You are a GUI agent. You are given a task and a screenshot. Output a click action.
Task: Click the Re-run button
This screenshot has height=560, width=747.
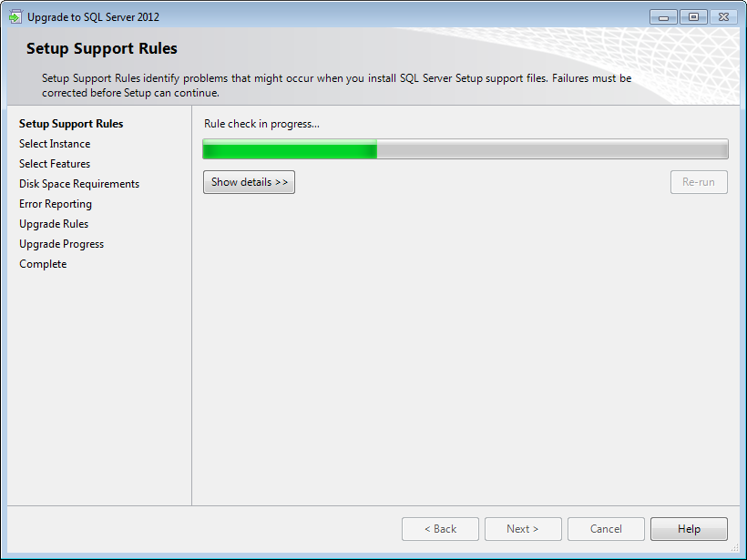(699, 182)
